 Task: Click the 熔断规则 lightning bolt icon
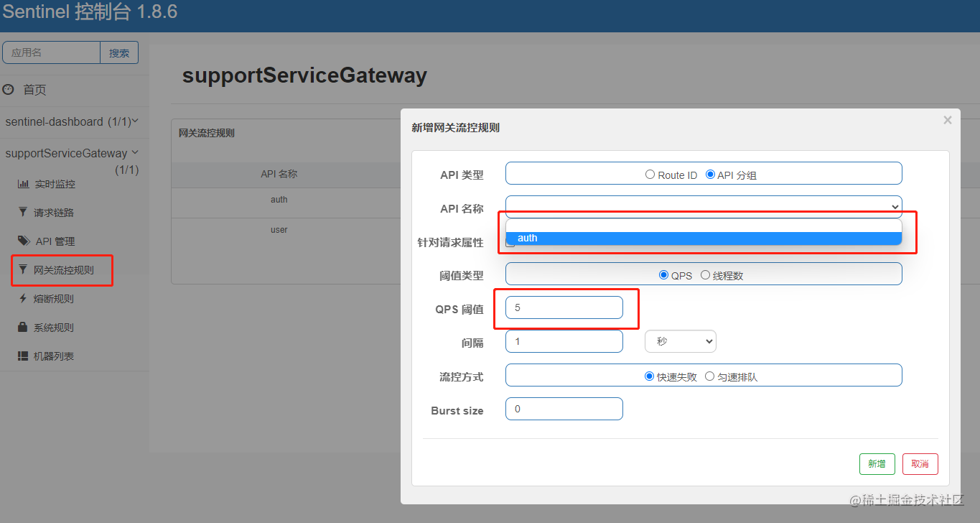(23, 299)
